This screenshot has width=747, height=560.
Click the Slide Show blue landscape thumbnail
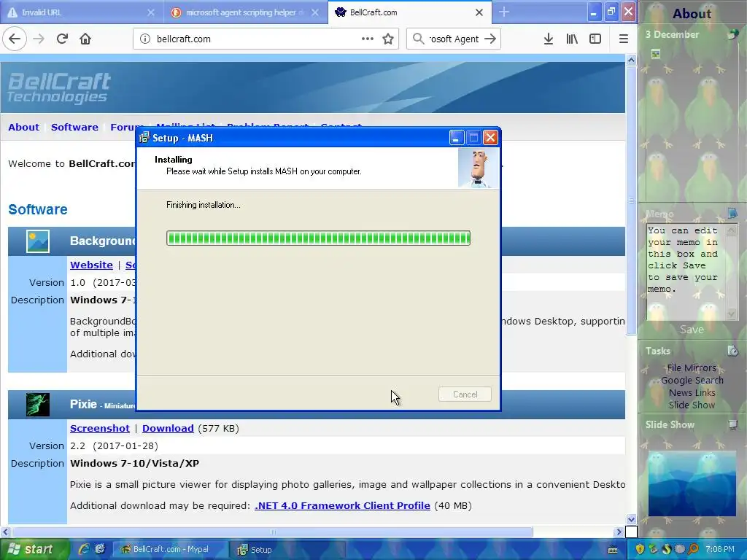coord(692,483)
